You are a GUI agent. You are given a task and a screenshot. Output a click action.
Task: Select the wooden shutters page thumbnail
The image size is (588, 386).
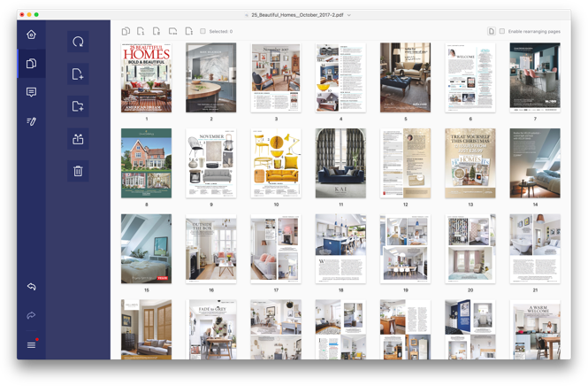tap(146, 329)
